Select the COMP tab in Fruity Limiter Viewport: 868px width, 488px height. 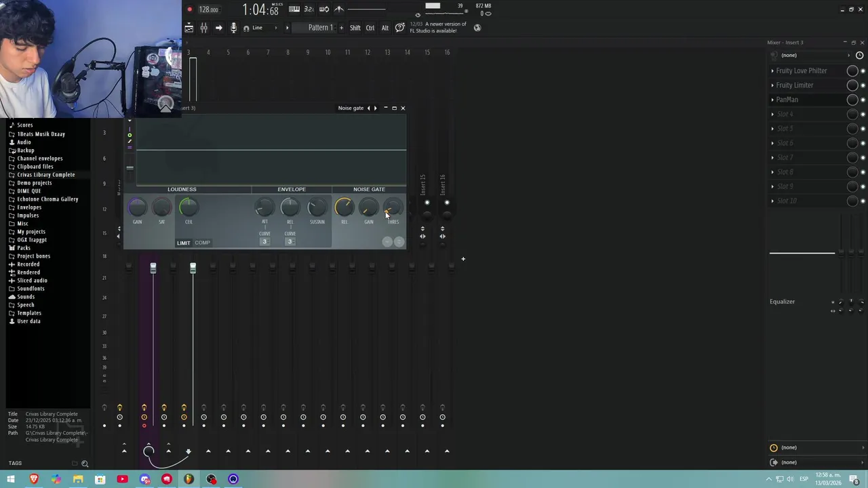(x=202, y=243)
